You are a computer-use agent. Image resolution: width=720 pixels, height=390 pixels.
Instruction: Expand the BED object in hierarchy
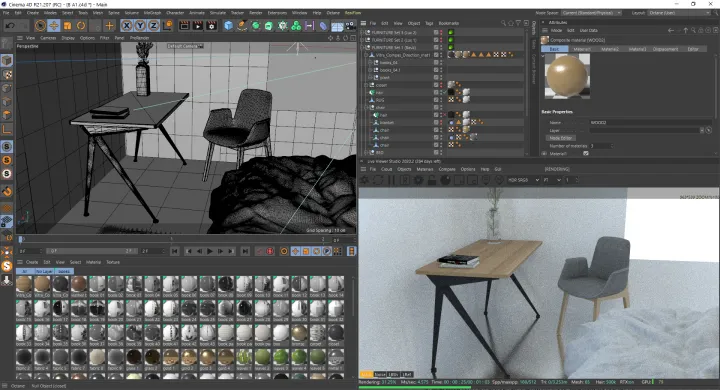coord(366,152)
